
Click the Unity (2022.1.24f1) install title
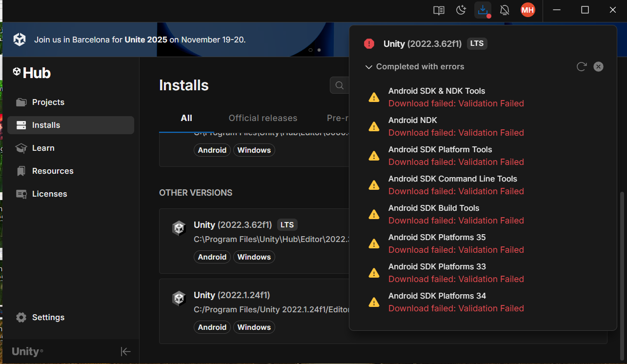coord(232,295)
